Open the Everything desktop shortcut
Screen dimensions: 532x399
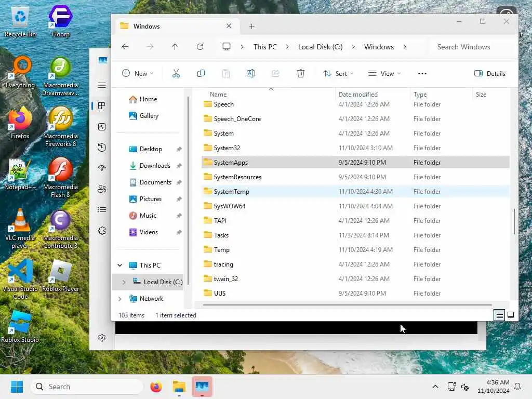[20, 73]
